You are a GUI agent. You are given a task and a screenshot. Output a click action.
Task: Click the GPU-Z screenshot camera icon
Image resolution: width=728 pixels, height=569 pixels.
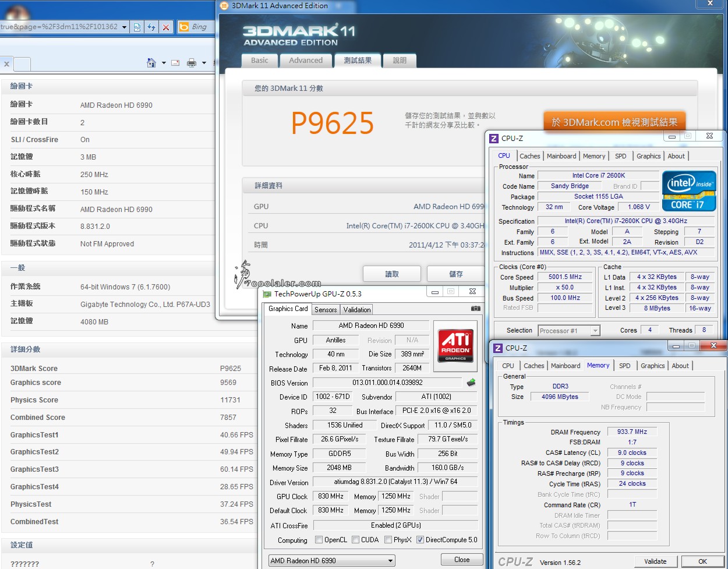(x=476, y=309)
